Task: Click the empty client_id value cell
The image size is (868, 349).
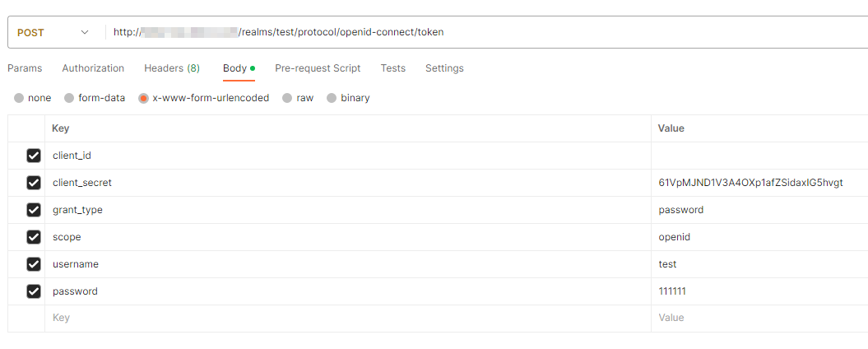Action: coord(757,156)
